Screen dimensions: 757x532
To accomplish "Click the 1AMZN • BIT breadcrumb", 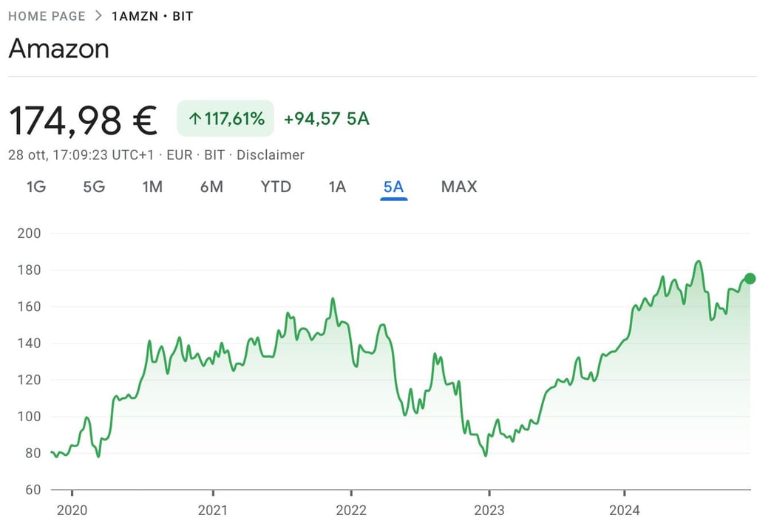I will [152, 16].
